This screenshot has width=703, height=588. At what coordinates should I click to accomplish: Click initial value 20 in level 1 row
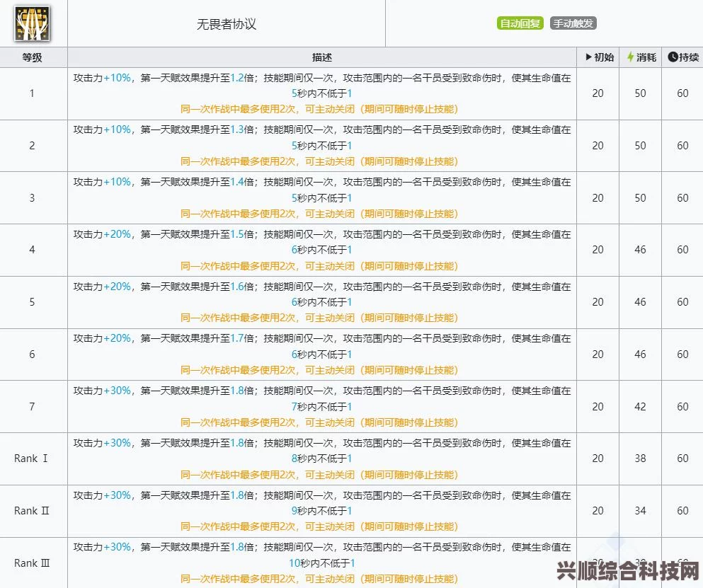coord(598,93)
